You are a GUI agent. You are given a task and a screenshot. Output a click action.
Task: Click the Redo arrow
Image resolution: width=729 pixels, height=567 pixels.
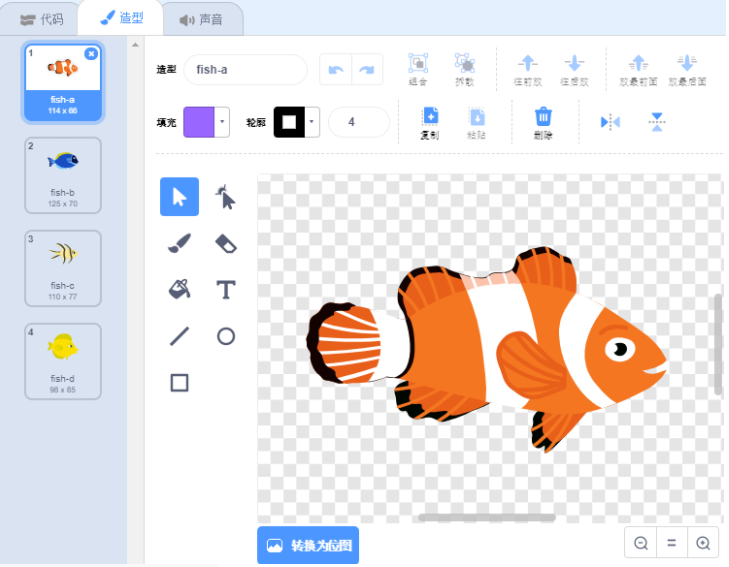367,70
